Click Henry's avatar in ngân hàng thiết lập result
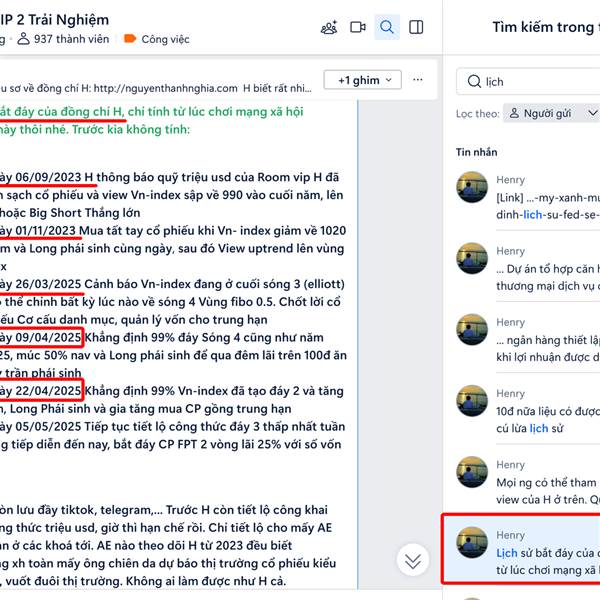The height and width of the screenshot is (600, 600). click(472, 330)
